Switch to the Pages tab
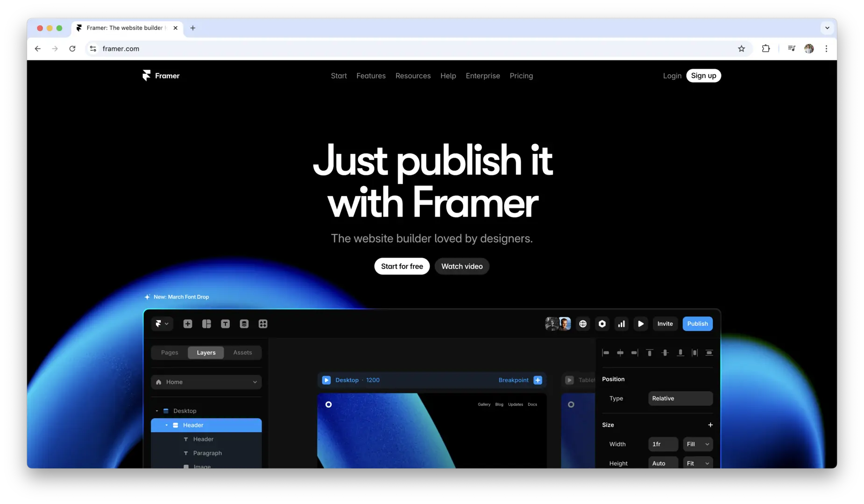The width and height of the screenshot is (864, 504). tap(170, 352)
